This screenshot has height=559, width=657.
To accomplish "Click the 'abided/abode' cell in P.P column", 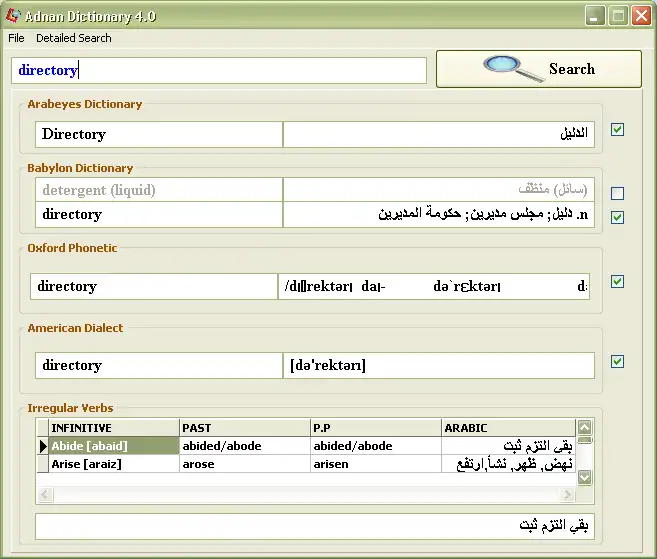I will coord(376,446).
